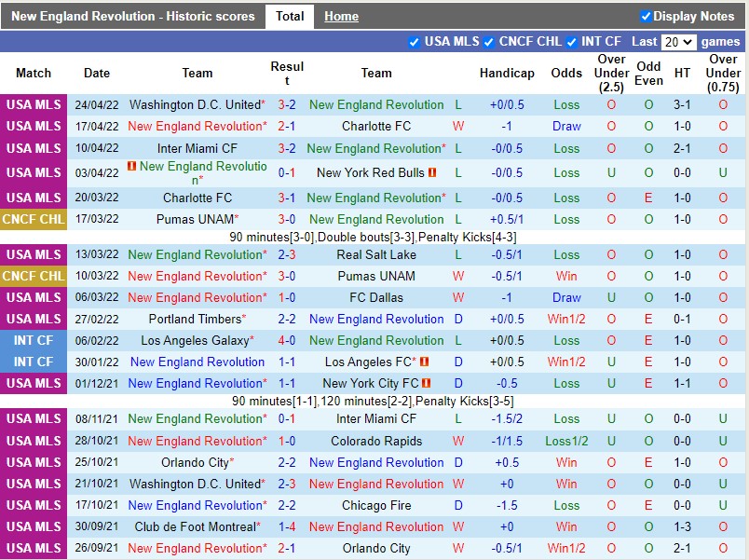Click the CNCF CHL league badge for 10/03/22

(34, 276)
